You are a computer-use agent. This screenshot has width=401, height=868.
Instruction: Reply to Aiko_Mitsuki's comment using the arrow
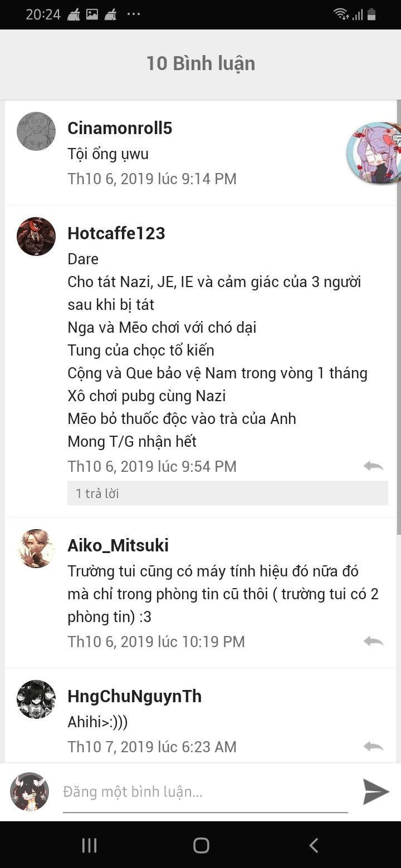point(373,642)
